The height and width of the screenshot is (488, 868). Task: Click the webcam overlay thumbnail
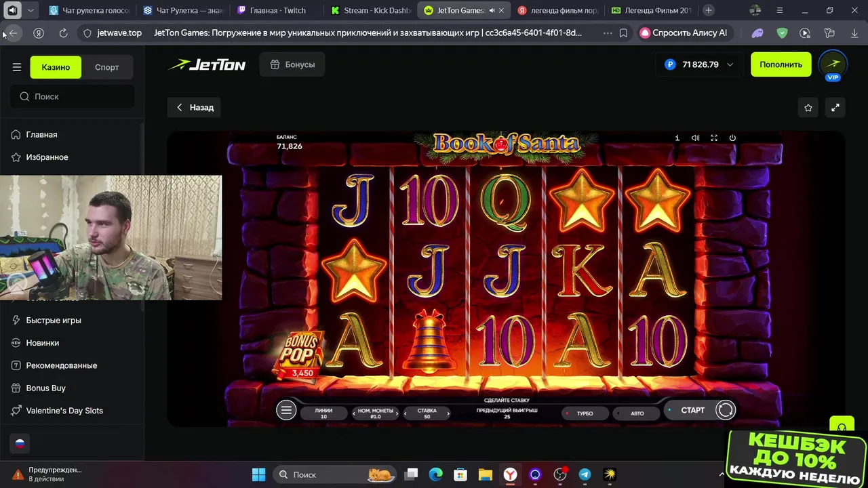click(x=111, y=237)
